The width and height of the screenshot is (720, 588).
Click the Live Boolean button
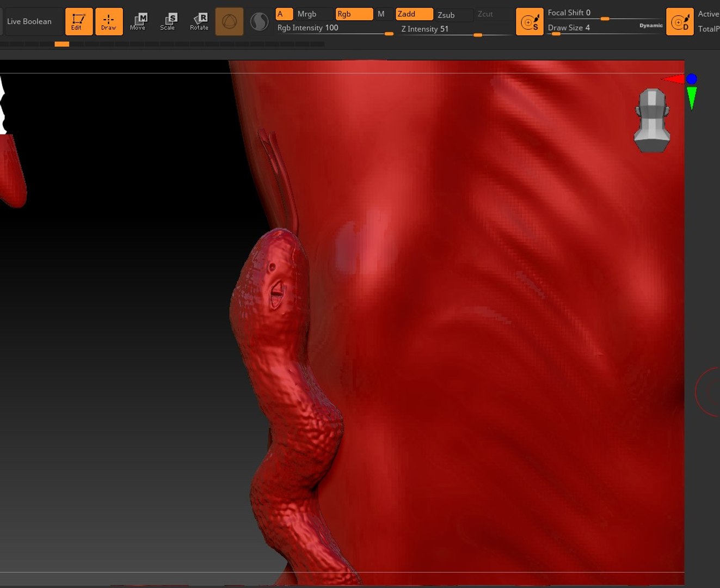coord(29,21)
